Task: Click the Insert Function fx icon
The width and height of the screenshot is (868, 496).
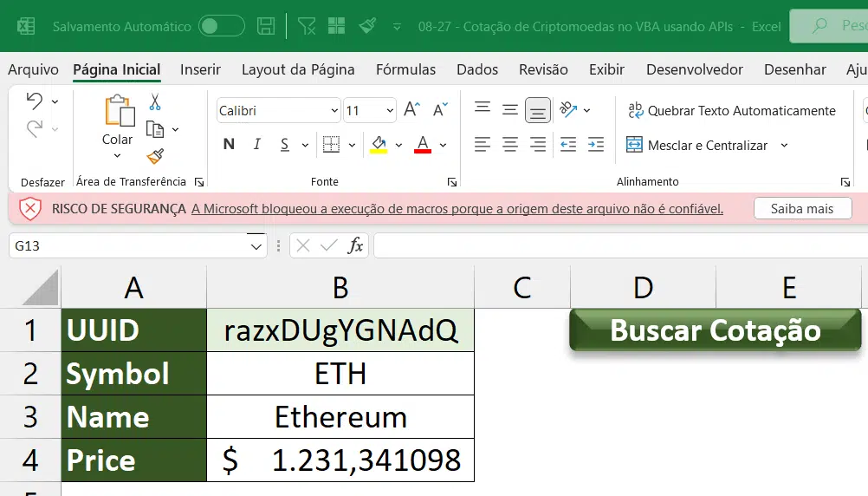Action: (354, 246)
